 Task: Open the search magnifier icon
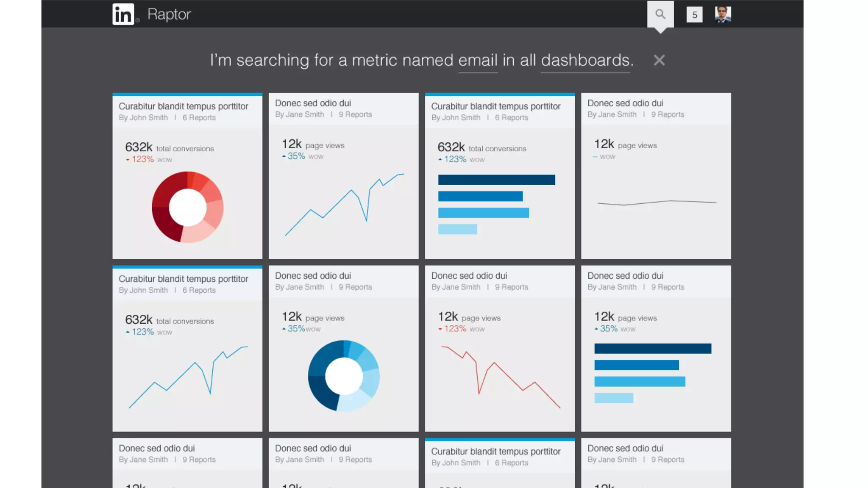660,14
